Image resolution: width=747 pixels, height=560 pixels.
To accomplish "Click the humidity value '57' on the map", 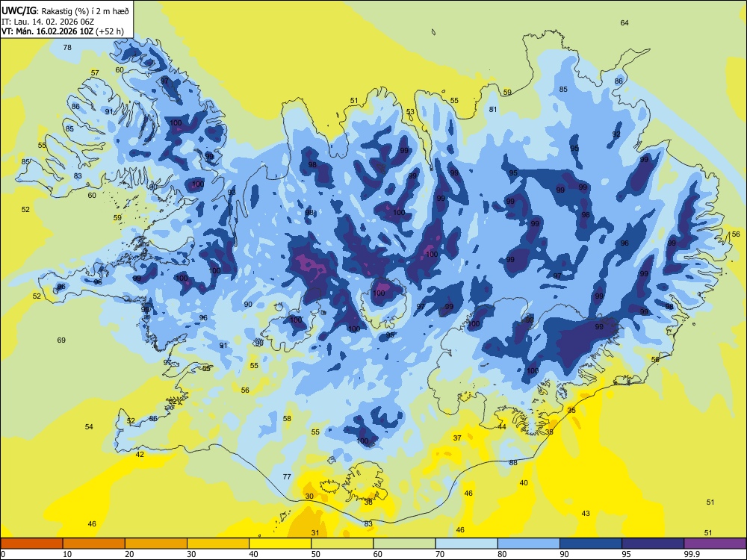I will coord(96,73).
